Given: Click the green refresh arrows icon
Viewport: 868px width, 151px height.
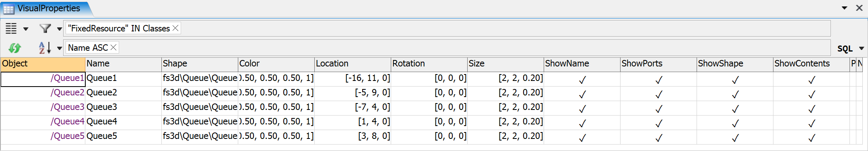Looking at the screenshot, I should point(15,48).
